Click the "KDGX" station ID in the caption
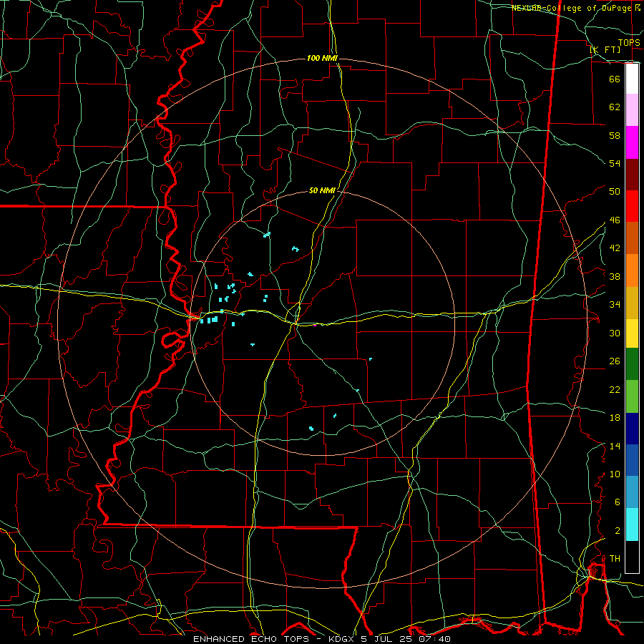 pos(342,639)
